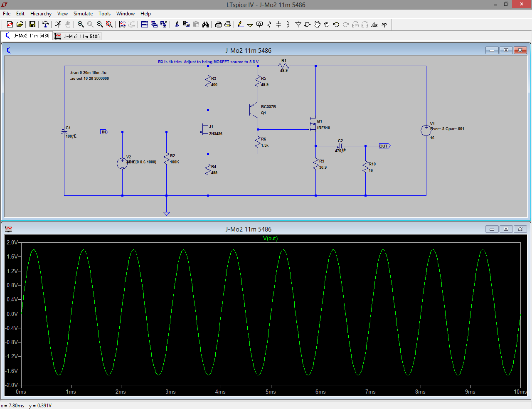Select the Drag hand tool
This screenshot has width=532, height=409.
[x=327, y=25]
